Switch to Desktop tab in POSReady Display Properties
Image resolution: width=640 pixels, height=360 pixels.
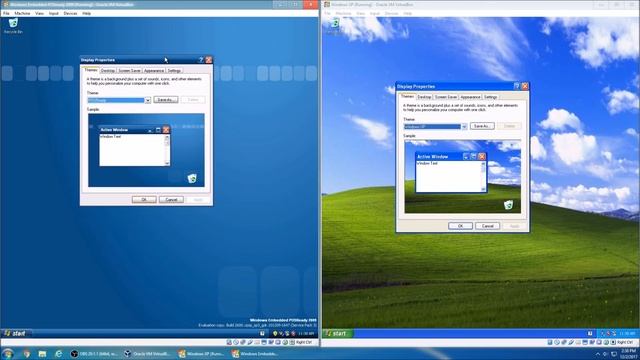[108, 71]
